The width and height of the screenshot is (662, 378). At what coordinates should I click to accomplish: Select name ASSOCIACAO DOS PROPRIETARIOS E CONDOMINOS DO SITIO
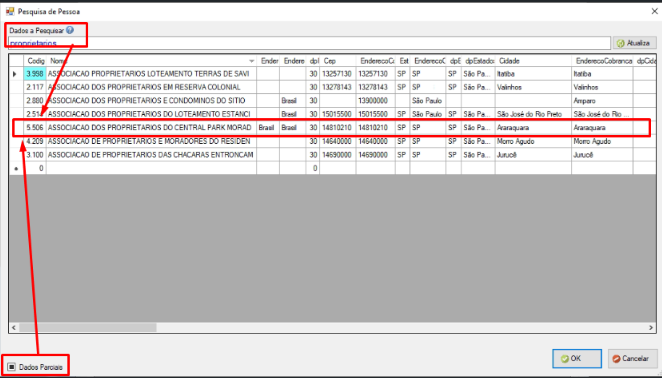(x=151, y=101)
